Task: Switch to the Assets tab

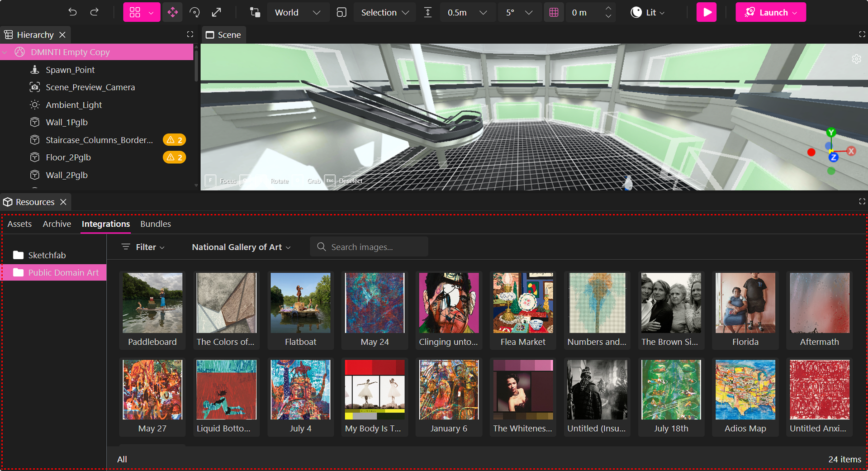Action: (x=19, y=224)
